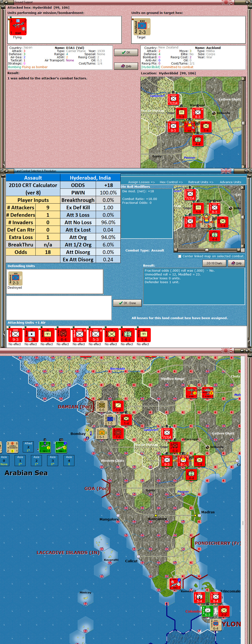
Task: Click 9-3 unit on Ground Support map
Action: coord(173,126)
